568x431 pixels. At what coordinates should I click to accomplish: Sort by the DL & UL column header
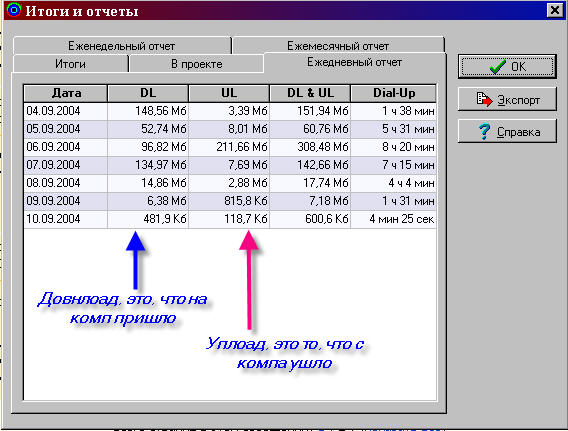310,93
